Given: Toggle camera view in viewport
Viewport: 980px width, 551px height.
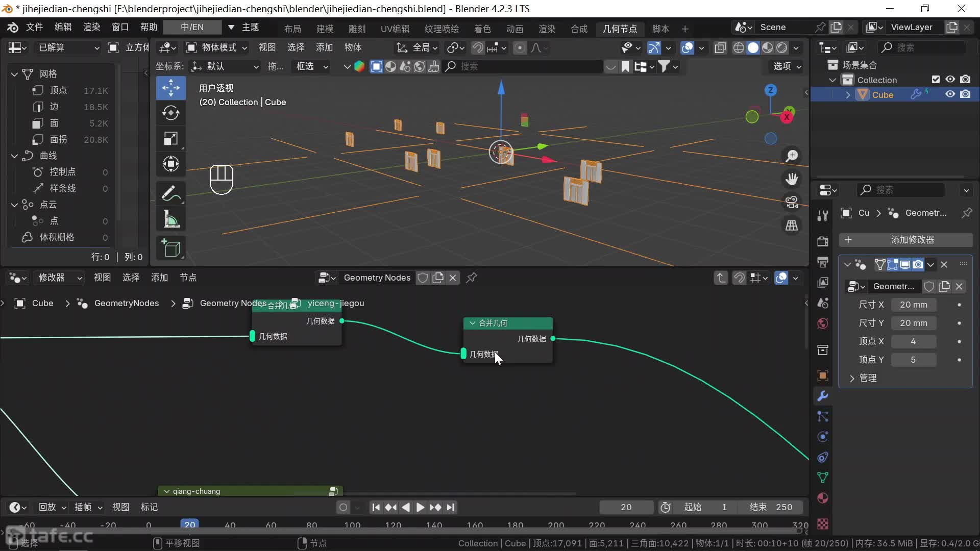Looking at the screenshot, I should 792,202.
